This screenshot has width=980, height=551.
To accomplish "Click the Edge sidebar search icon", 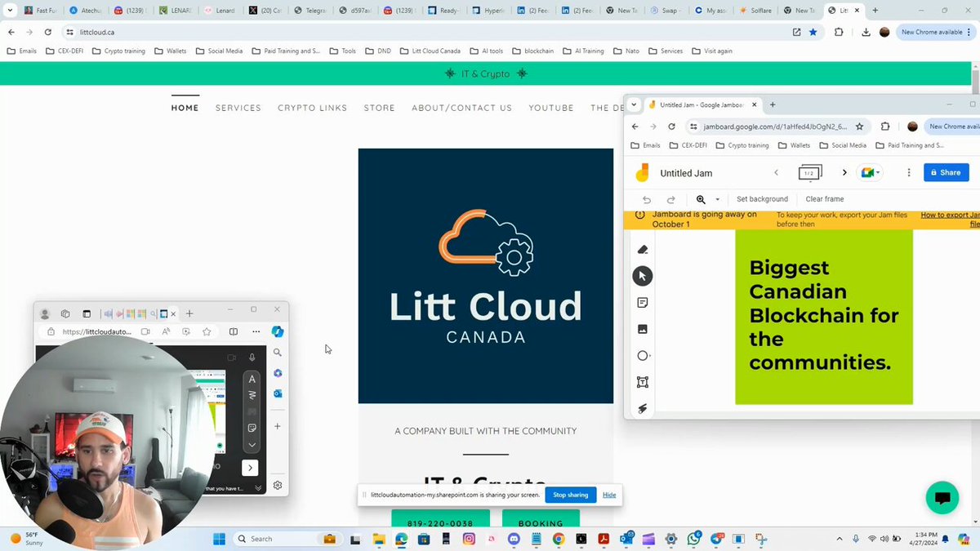I will pos(278,353).
